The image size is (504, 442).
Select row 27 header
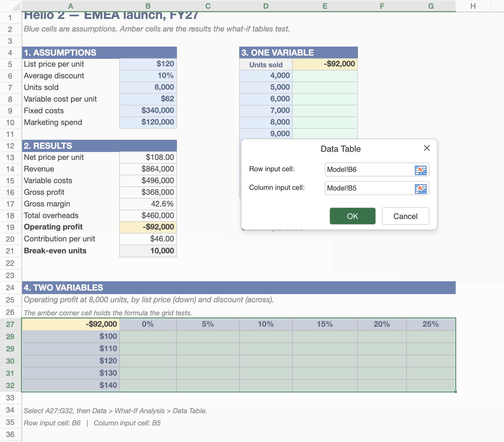(x=10, y=324)
